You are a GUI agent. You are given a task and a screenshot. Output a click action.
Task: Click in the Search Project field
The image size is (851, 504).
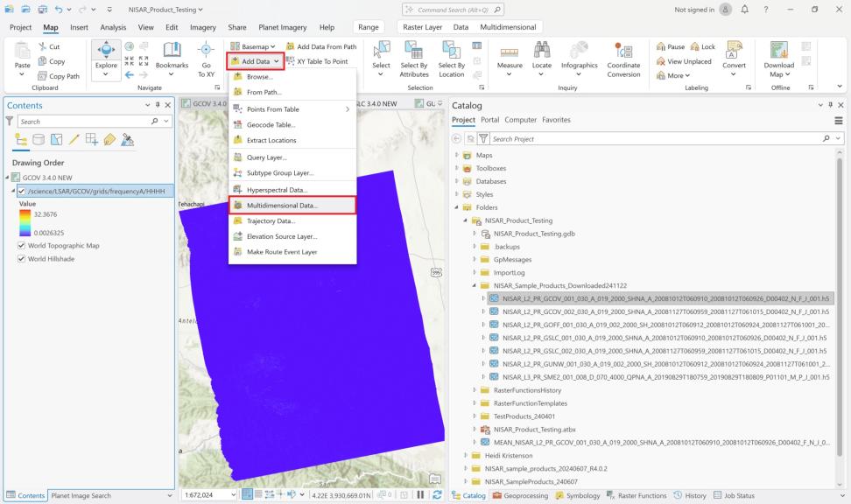pyautogui.click(x=658, y=139)
